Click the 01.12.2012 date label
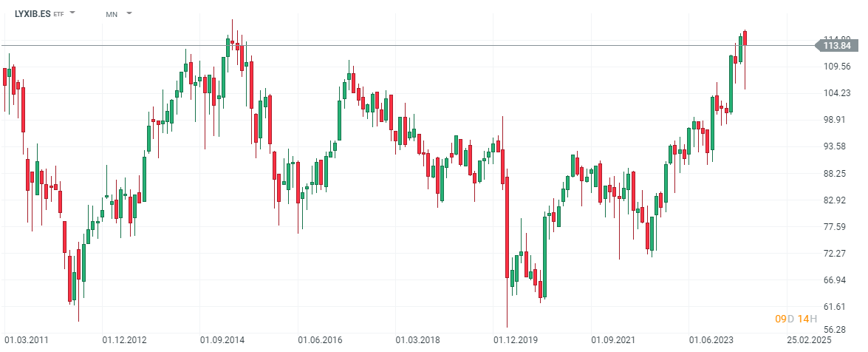This screenshot has height=352, width=868. click(125, 340)
